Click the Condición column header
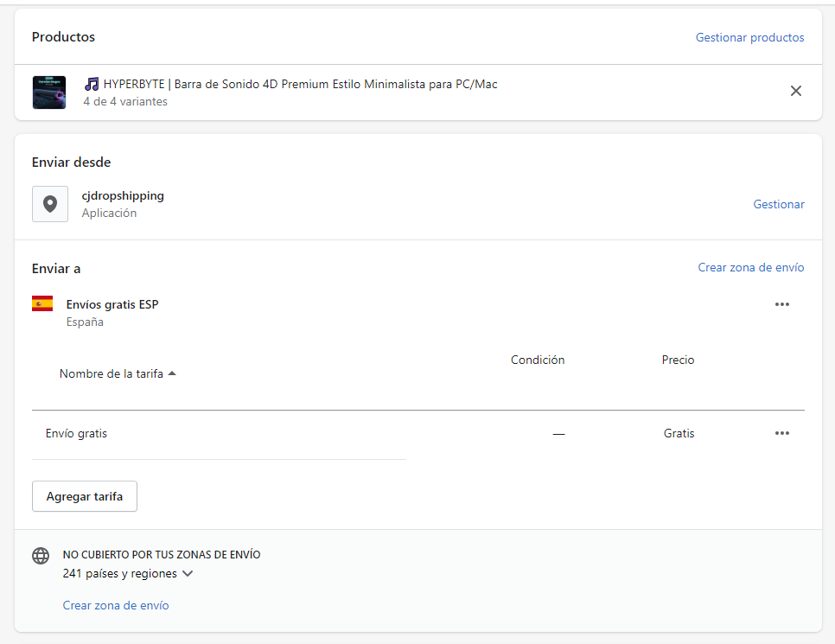Viewport: 835px width, 644px height. (537, 360)
